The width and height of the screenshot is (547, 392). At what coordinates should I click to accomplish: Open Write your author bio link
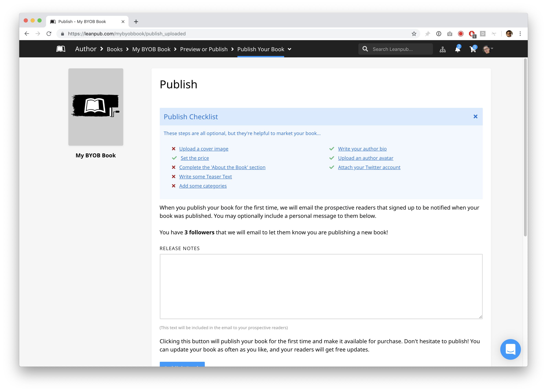tap(362, 149)
